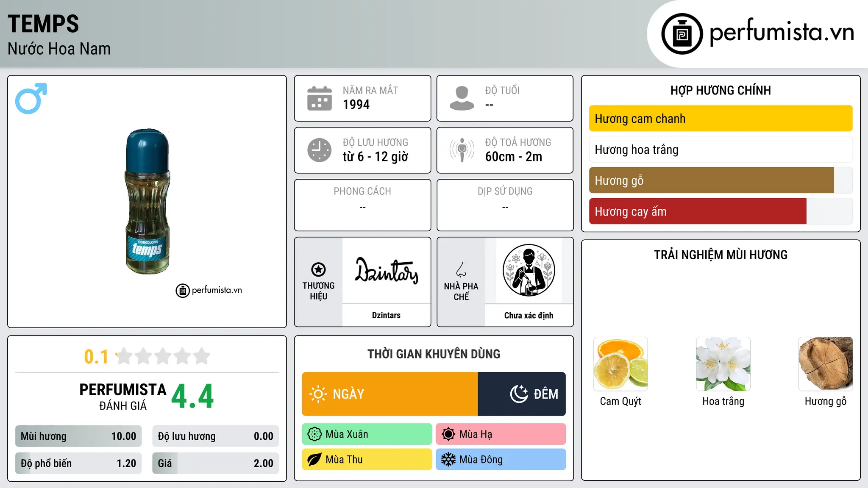Click the Cam Quýt note label
Screen dimensions: 868x488
pyautogui.click(x=620, y=401)
